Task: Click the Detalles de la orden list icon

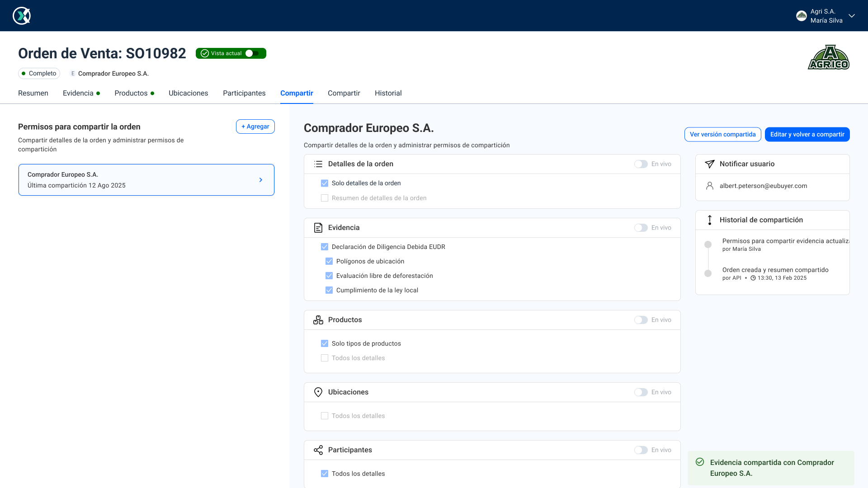Action: coord(318,164)
